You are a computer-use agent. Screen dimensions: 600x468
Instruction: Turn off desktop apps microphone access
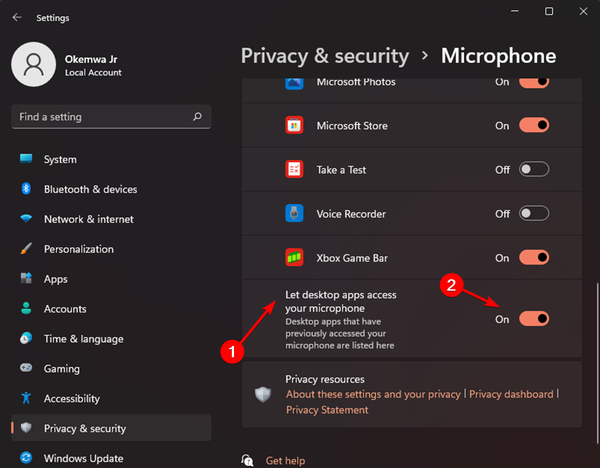pos(534,319)
